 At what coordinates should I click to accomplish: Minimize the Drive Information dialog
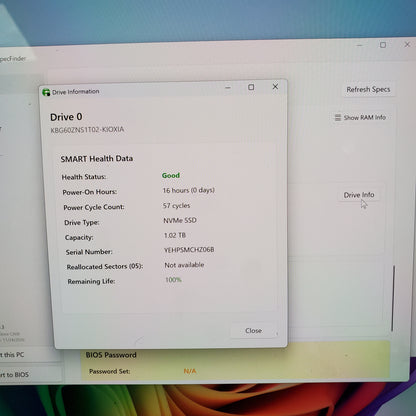[228, 88]
